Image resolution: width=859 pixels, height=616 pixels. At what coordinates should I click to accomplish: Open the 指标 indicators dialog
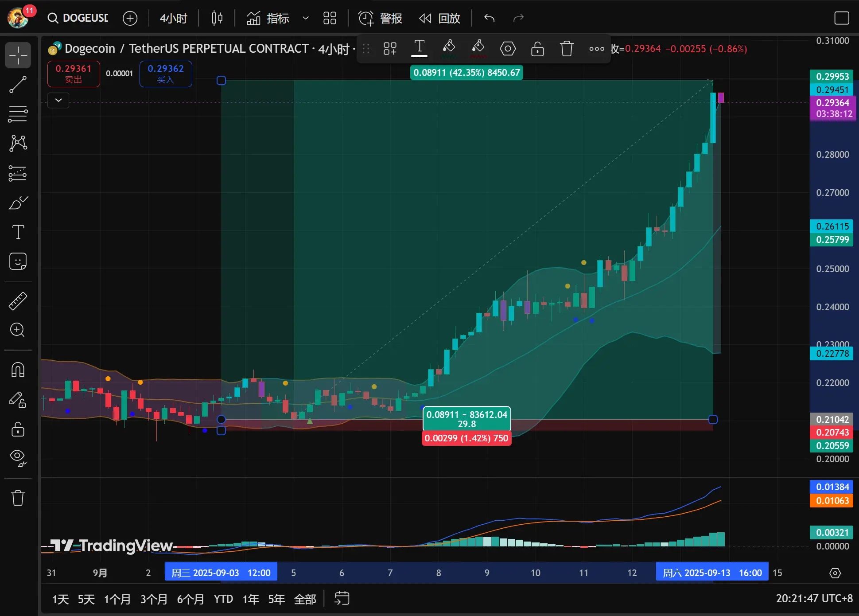tap(268, 18)
